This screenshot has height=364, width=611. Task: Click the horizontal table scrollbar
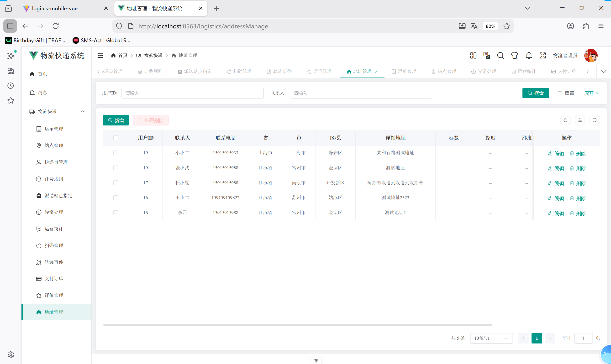coord(297,324)
